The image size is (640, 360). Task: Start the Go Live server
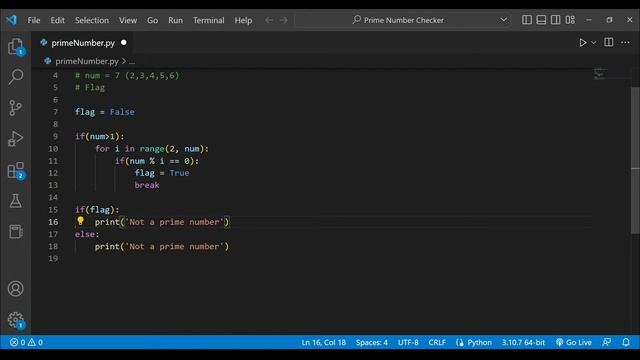(573, 342)
